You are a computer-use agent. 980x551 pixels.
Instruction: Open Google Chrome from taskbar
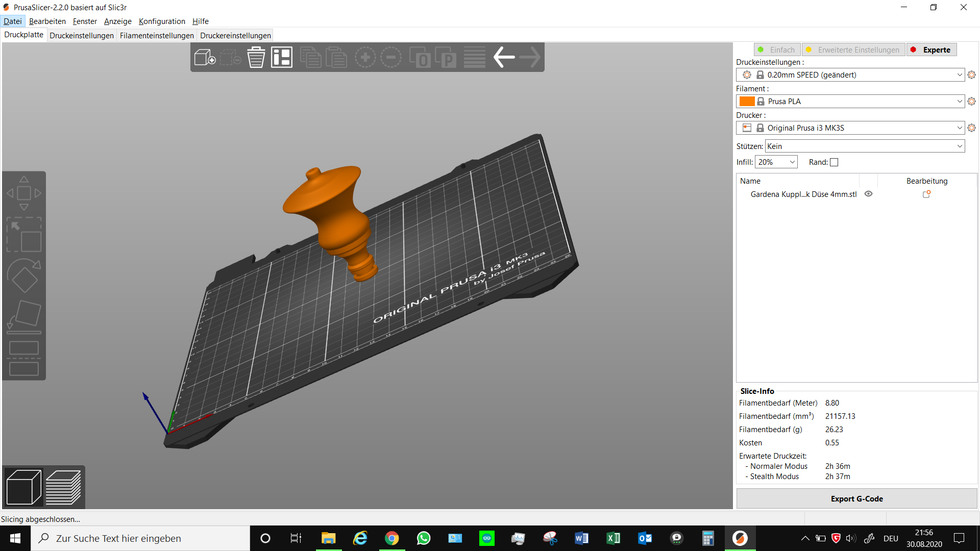(391, 538)
